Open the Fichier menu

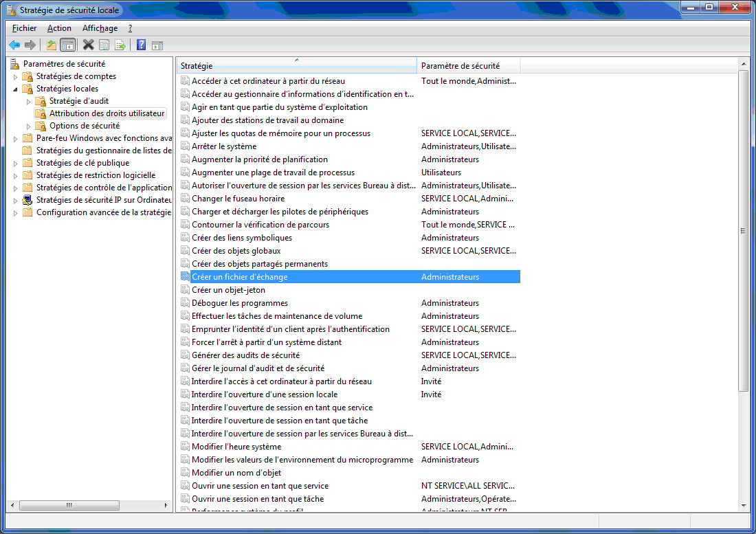pyautogui.click(x=24, y=28)
